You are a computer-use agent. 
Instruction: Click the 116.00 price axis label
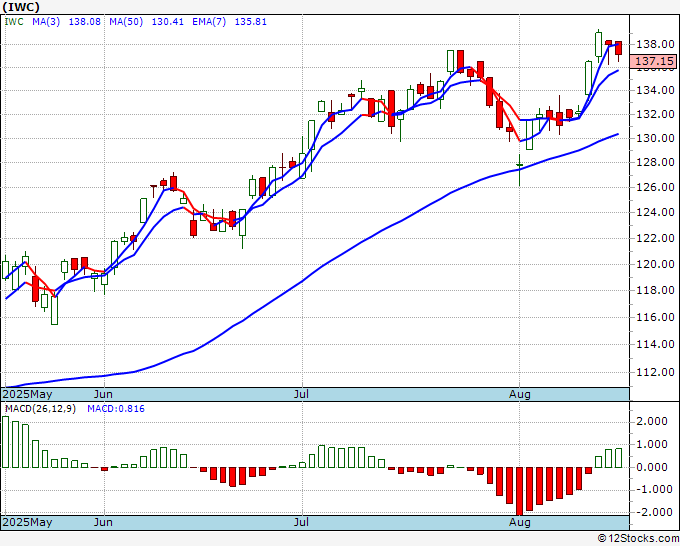(x=655, y=317)
